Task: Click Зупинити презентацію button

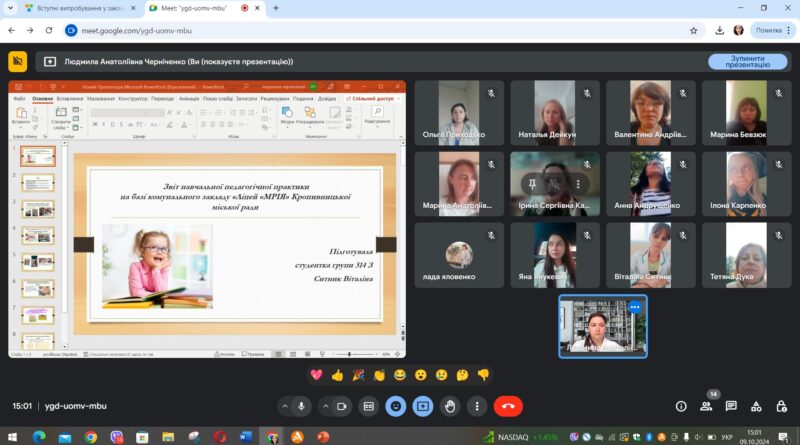Action: point(747,62)
